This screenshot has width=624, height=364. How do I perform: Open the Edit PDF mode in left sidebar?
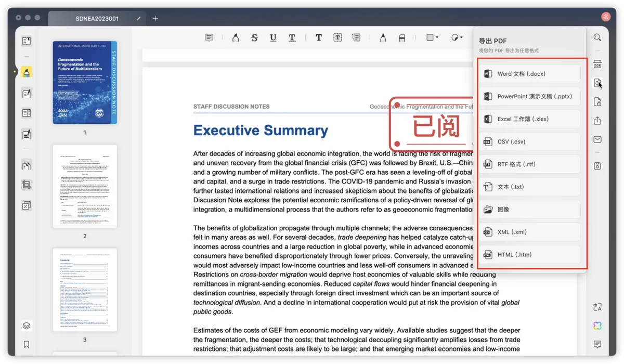point(27,94)
